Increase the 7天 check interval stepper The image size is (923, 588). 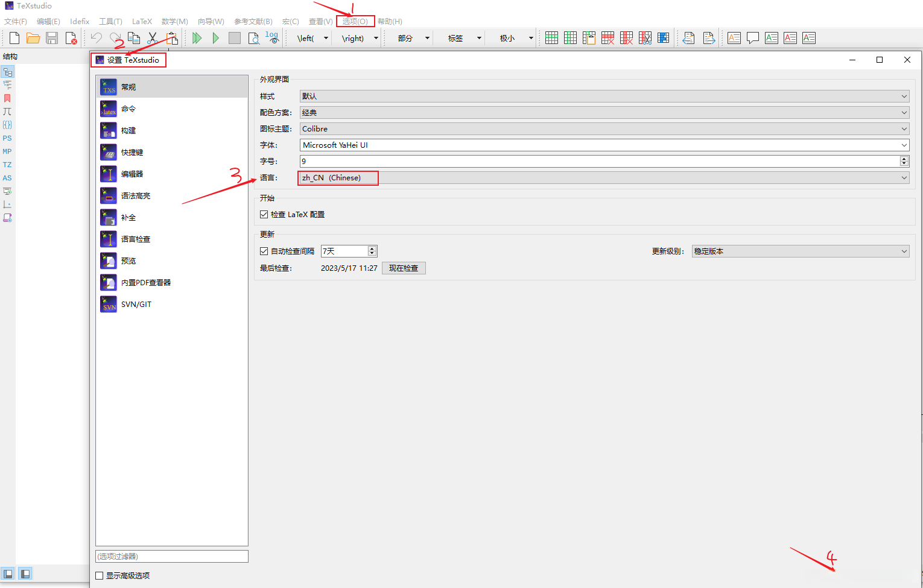click(x=372, y=248)
